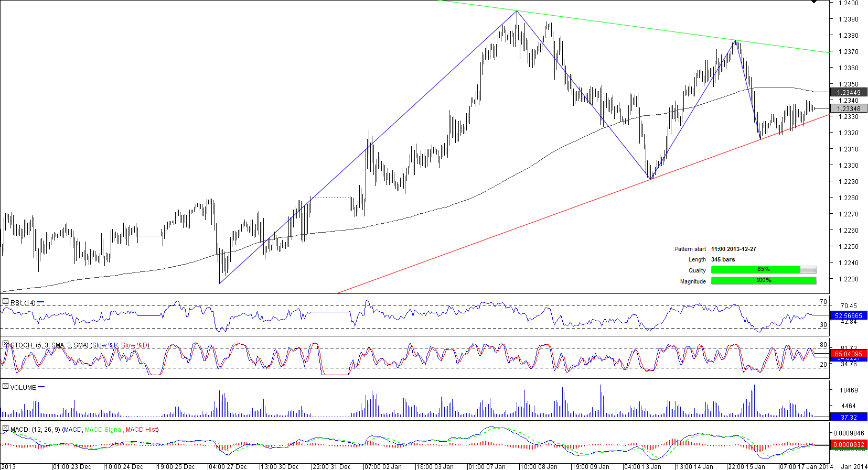Click the 01:00 07 Jan time axis marker

click(x=487, y=466)
